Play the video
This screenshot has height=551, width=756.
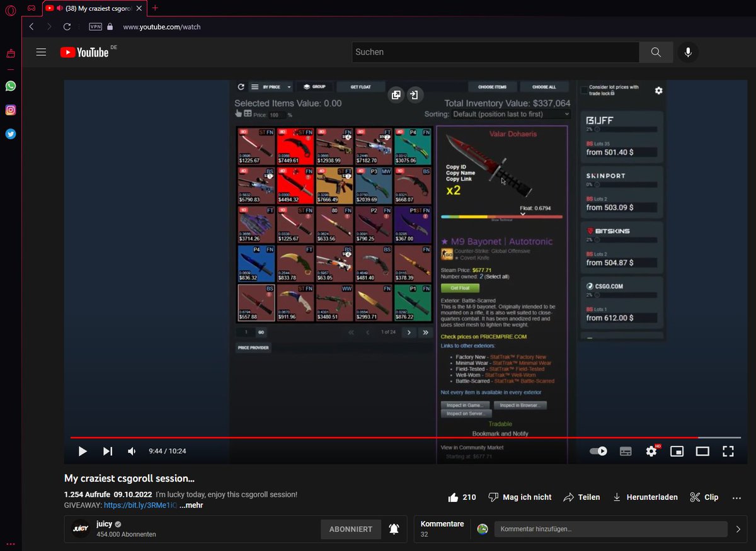[x=83, y=451]
